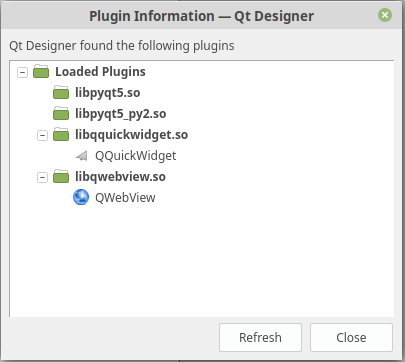Click the libpyqt5.so folder icon
This screenshot has width=405, height=362.
(61, 92)
